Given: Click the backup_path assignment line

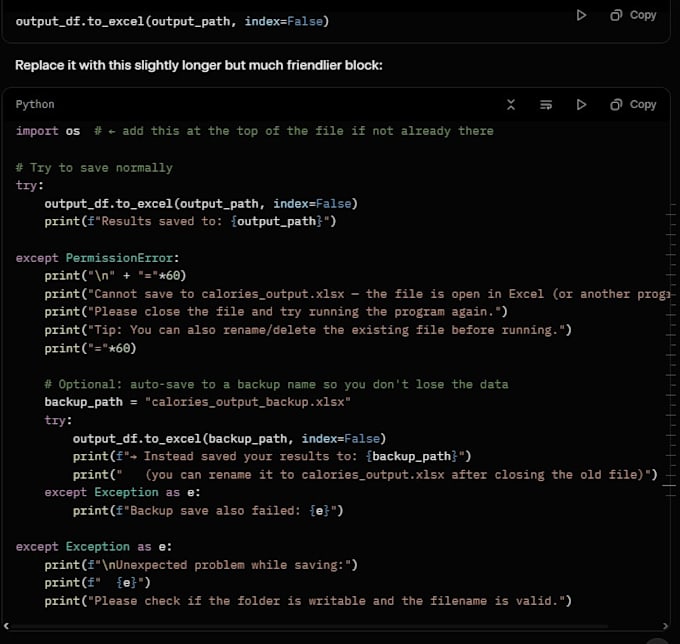Looking at the screenshot, I should (197, 402).
